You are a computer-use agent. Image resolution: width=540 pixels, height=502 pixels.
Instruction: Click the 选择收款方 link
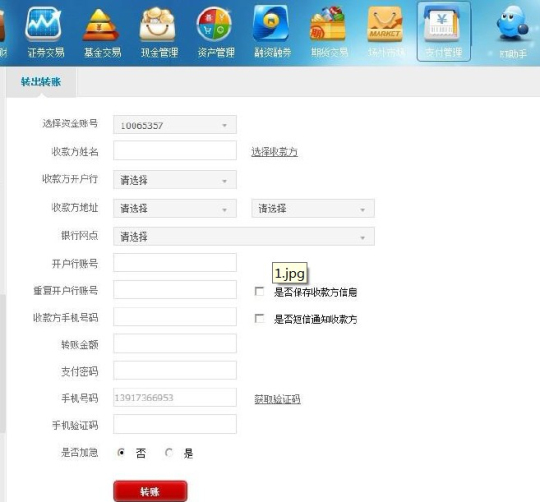pyautogui.click(x=274, y=152)
